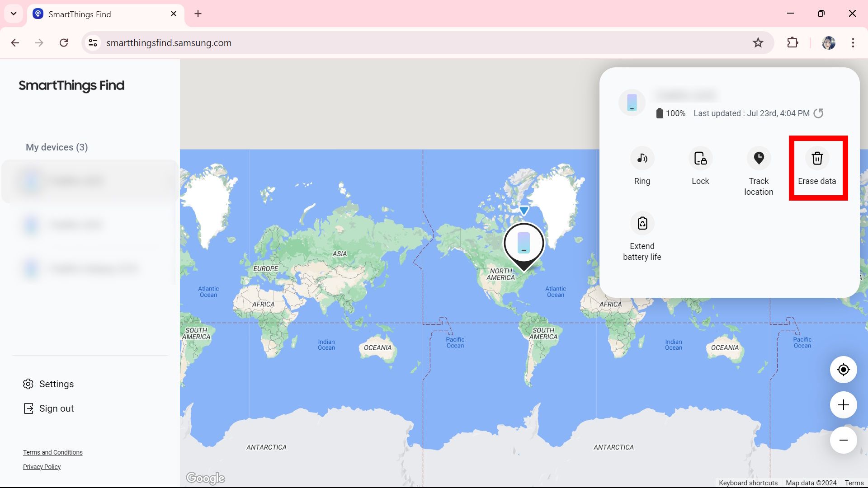
Task: Click the Sign out icon
Action: pyautogui.click(x=28, y=408)
